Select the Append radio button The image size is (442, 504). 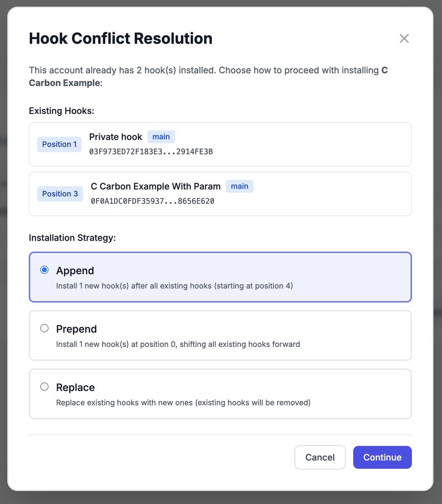point(44,270)
